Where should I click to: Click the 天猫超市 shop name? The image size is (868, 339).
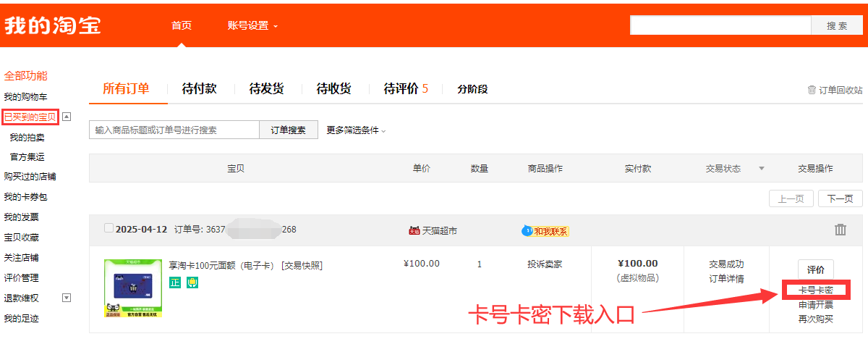click(x=440, y=231)
